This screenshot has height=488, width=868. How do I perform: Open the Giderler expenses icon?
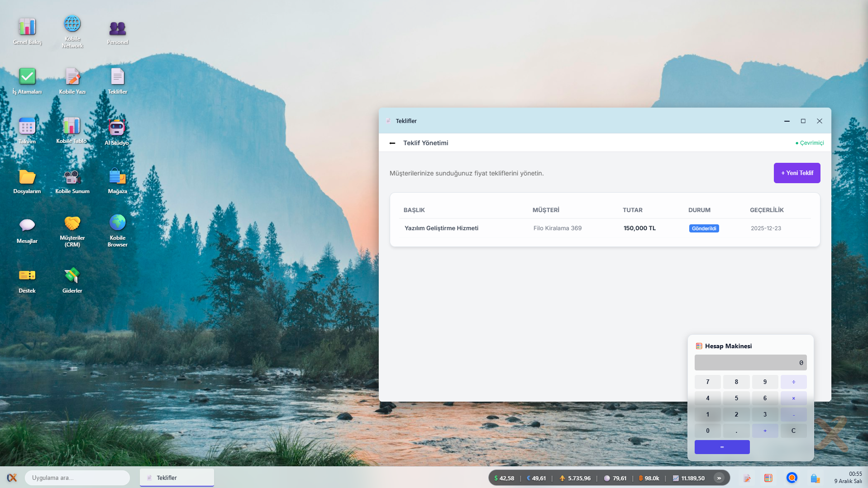72,275
